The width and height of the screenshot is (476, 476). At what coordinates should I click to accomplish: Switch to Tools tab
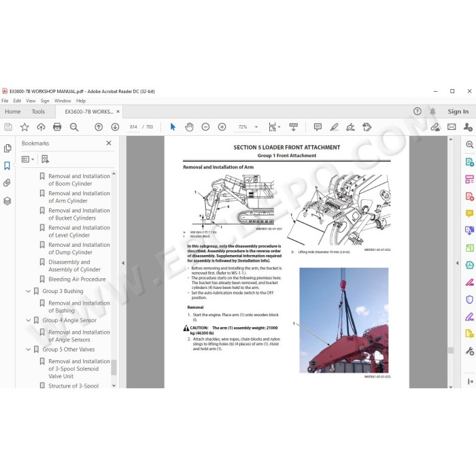(x=38, y=112)
